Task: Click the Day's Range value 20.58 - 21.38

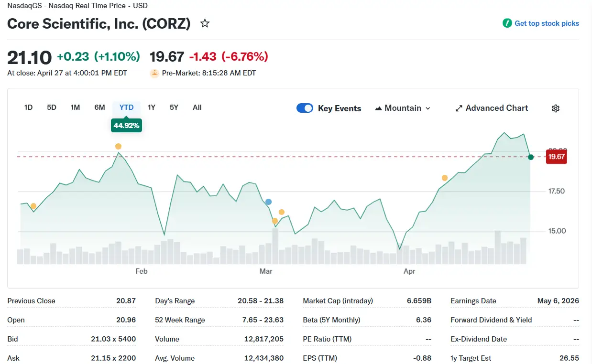Action: point(260,301)
